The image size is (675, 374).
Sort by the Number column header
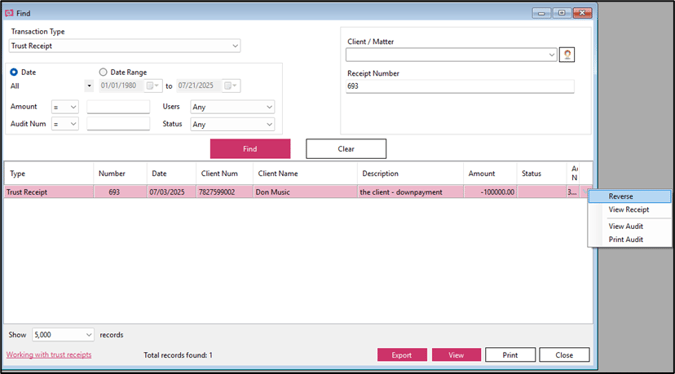[120, 173]
